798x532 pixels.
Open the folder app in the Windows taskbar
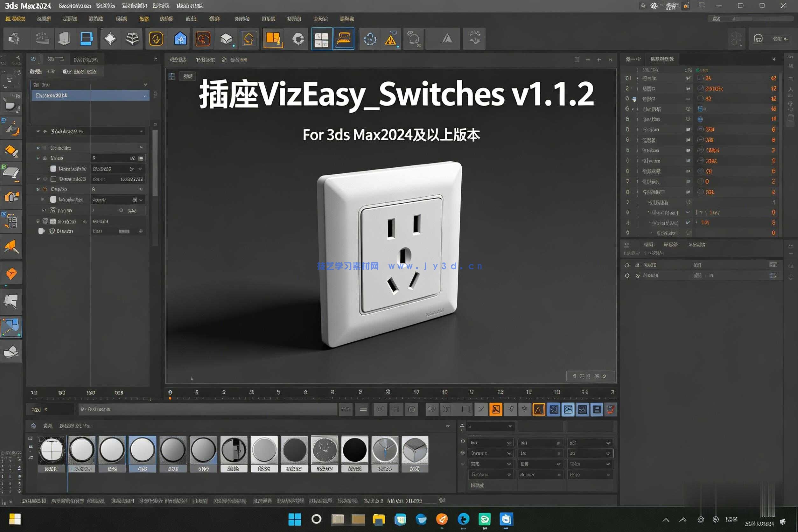[x=379, y=519]
